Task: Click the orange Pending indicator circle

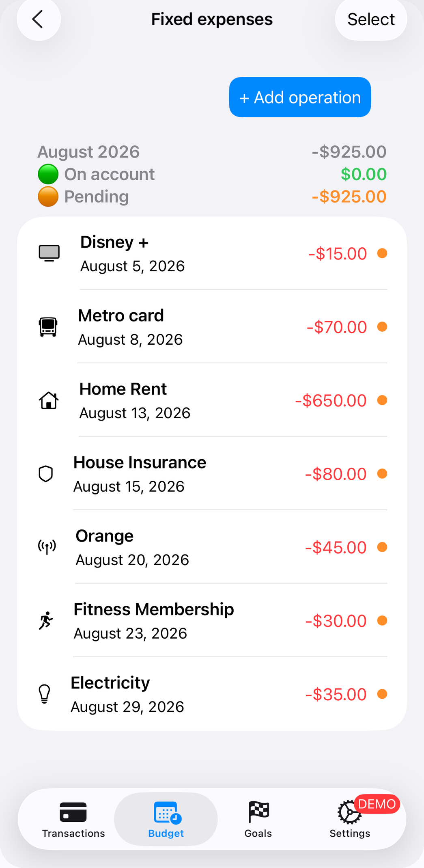Action: (x=48, y=196)
